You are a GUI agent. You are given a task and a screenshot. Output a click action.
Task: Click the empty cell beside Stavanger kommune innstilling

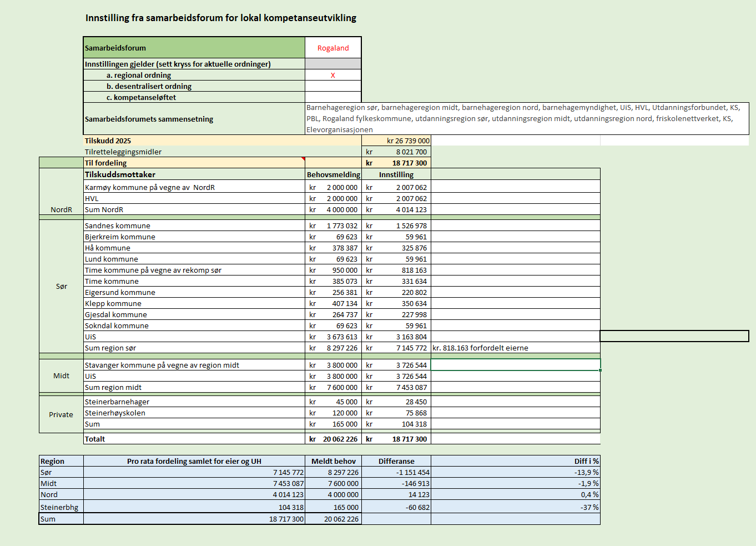click(x=515, y=365)
